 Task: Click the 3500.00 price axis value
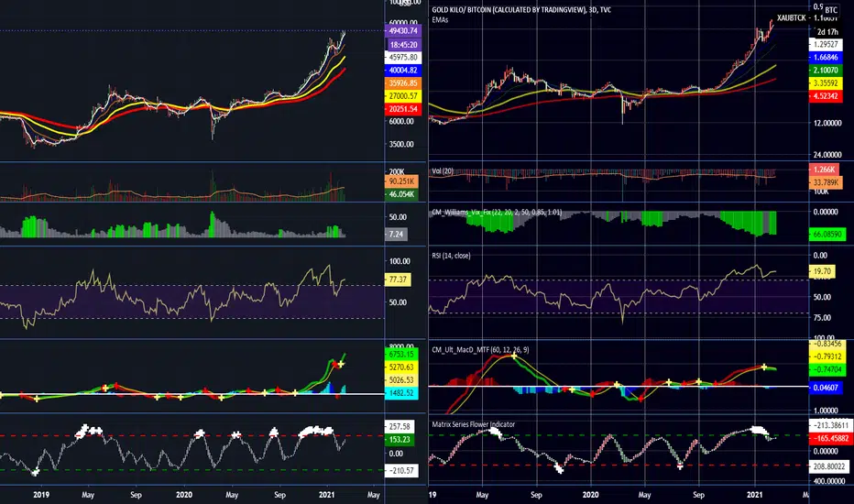pyautogui.click(x=400, y=145)
